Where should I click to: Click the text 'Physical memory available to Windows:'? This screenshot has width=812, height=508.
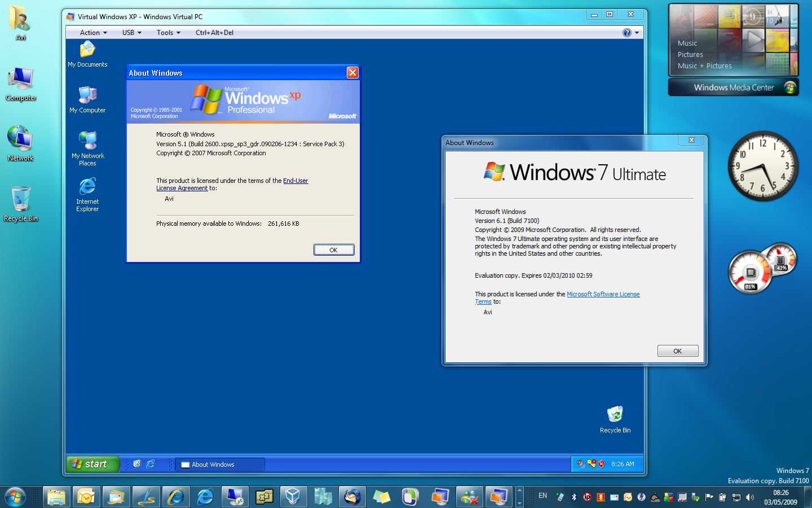pyautogui.click(x=209, y=224)
